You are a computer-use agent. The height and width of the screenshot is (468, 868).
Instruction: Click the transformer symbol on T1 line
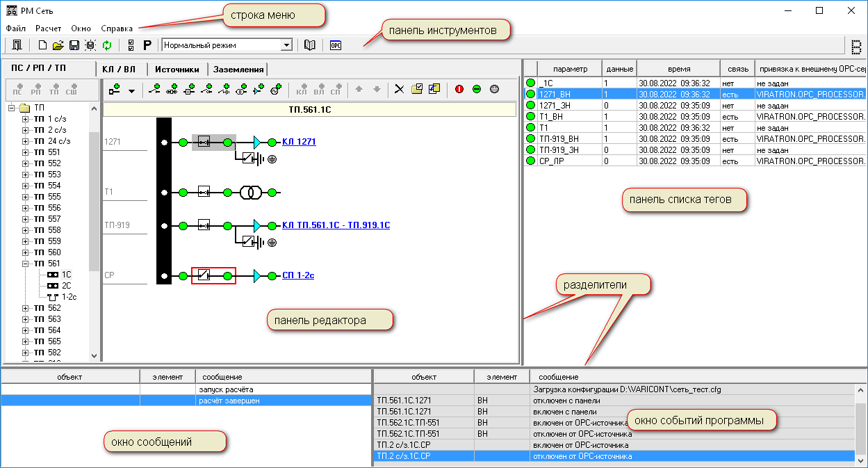pyautogui.click(x=249, y=193)
